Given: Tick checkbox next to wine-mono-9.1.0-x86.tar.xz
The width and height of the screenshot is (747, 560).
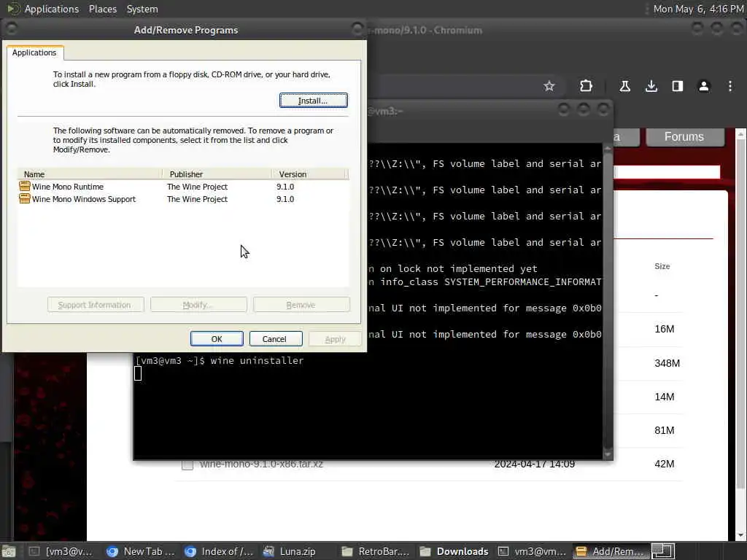Looking at the screenshot, I should tap(187, 464).
